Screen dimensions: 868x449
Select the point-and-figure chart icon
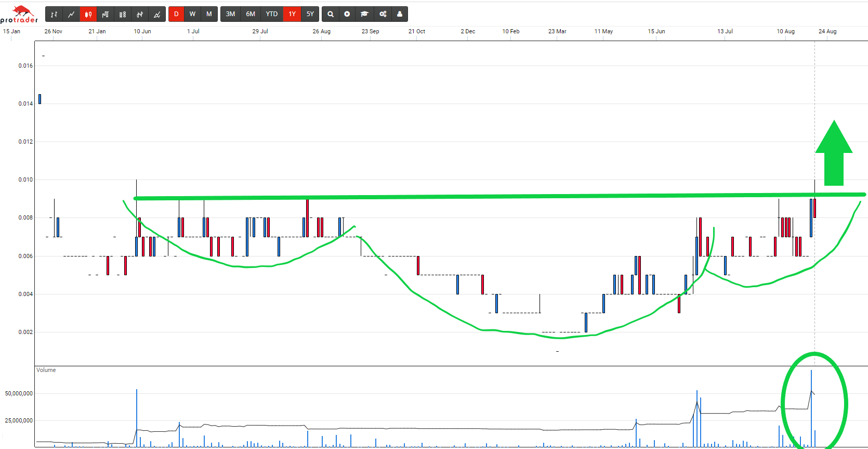[123, 14]
